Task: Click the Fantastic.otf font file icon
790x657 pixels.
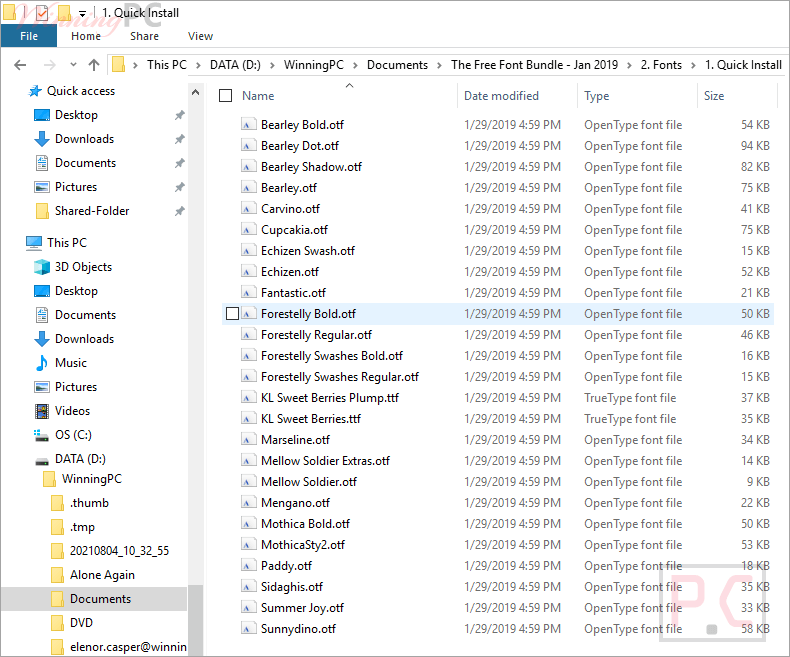Action: pyautogui.click(x=247, y=293)
